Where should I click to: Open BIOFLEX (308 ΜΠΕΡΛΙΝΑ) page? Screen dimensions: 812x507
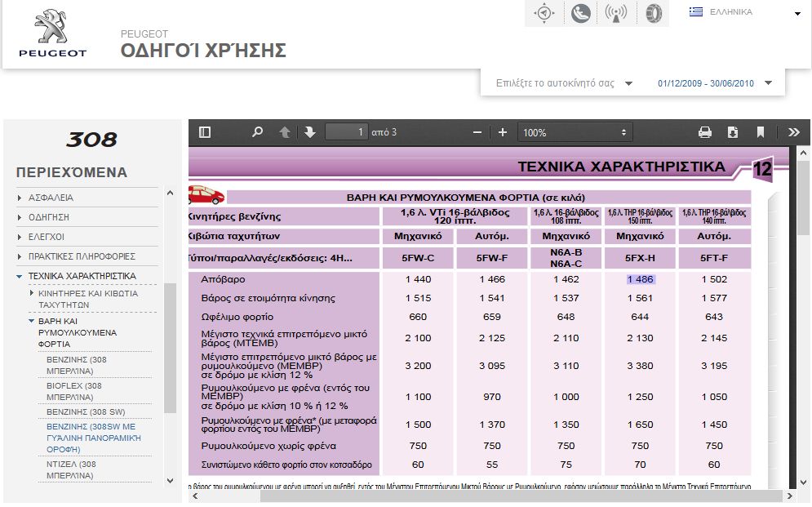pyautogui.click(x=74, y=392)
